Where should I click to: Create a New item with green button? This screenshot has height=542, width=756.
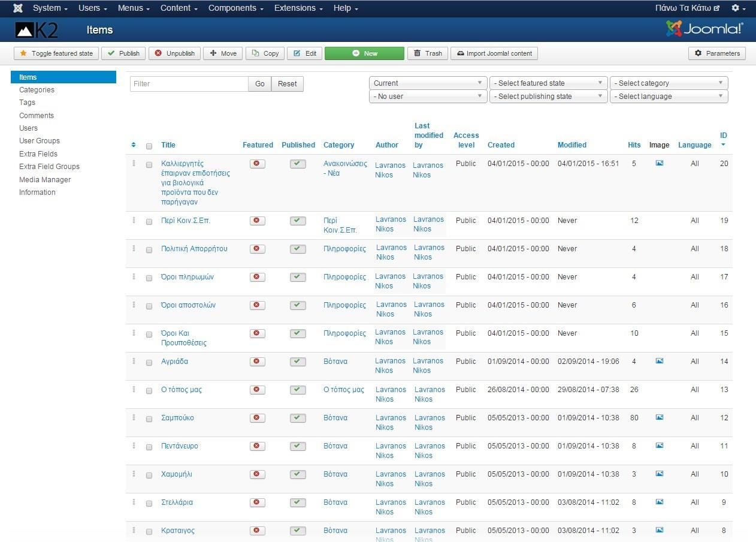pos(364,53)
